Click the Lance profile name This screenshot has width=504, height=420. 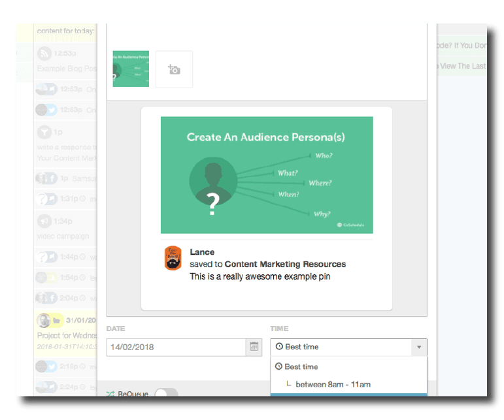click(x=202, y=252)
